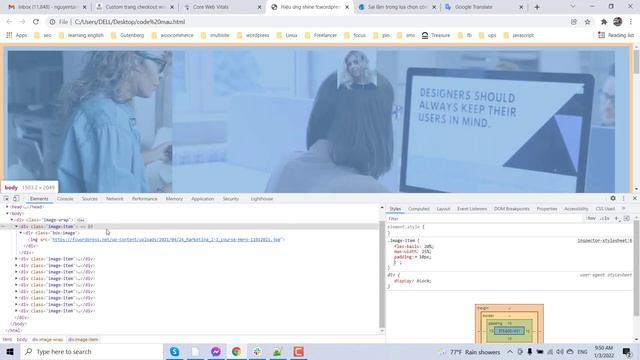Open the Chrome profile avatar
Image resolution: width=640 pixels, height=360 pixels.
[x=618, y=22]
